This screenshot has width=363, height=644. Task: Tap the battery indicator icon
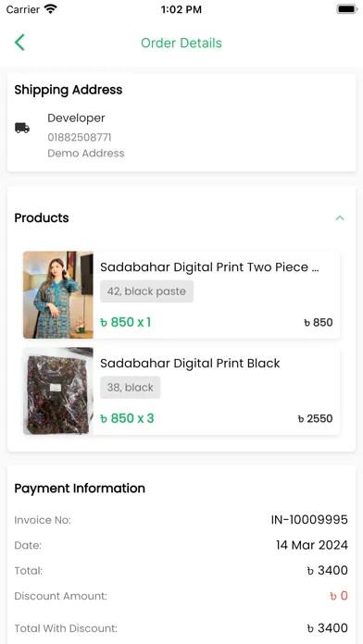coord(347,9)
